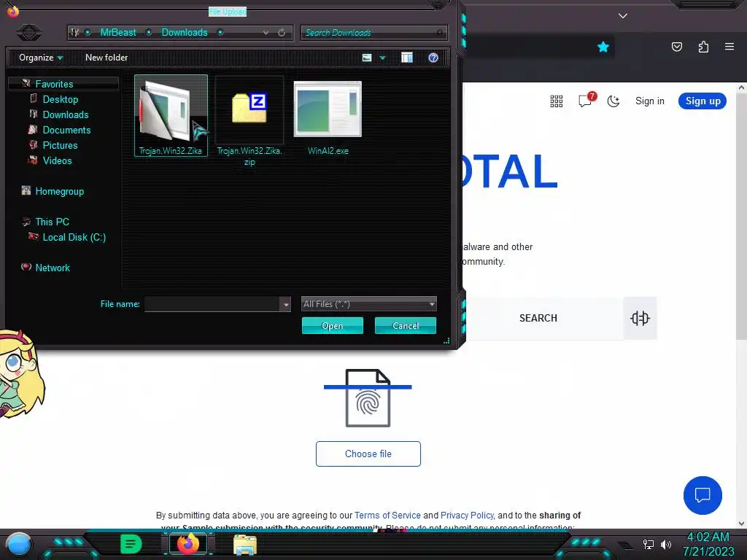Expand the File name dropdown arrow

(285, 304)
